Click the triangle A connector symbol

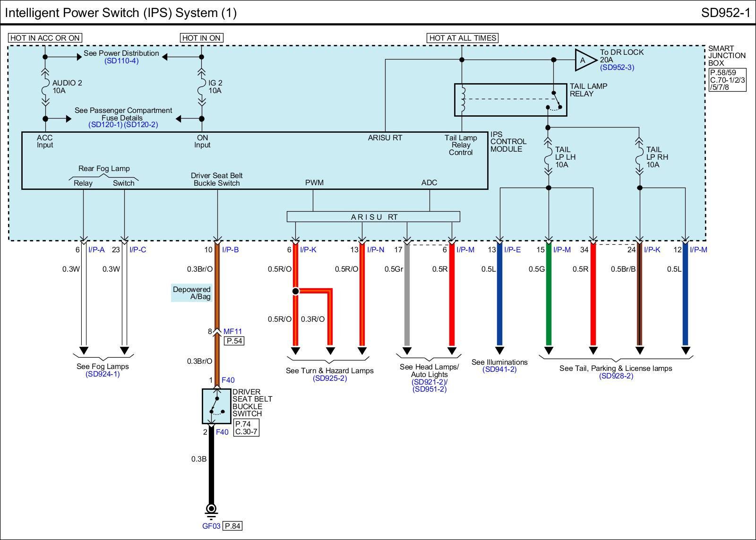tap(583, 60)
